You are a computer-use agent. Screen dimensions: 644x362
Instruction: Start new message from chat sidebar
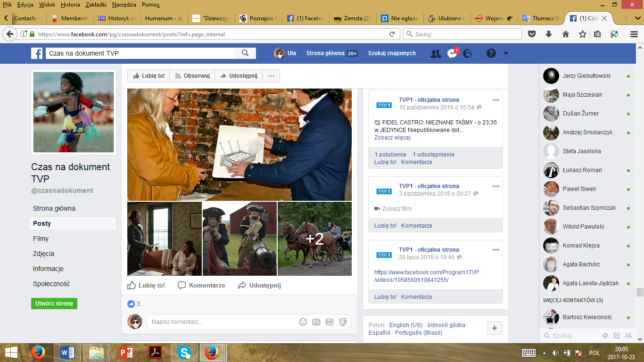pyautogui.click(x=617, y=336)
